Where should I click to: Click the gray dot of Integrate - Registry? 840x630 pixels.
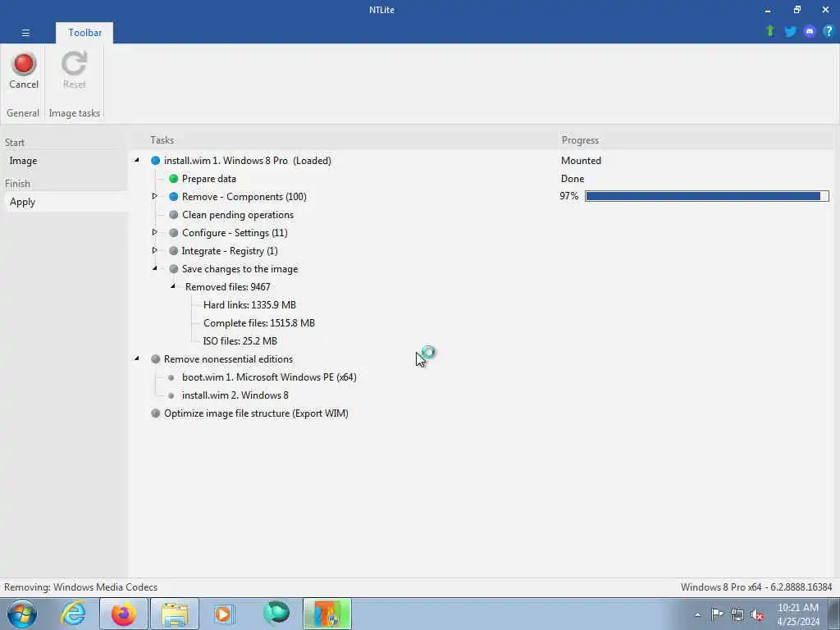pos(174,251)
